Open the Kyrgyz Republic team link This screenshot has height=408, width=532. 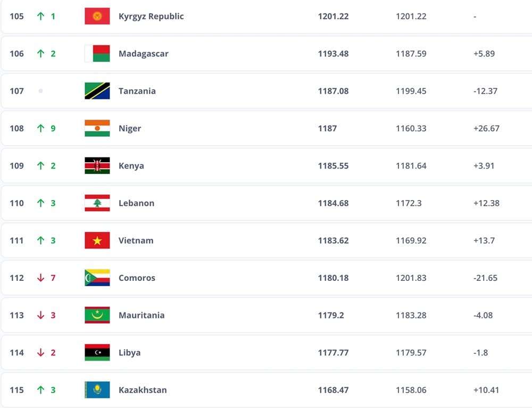coord(151,16)
